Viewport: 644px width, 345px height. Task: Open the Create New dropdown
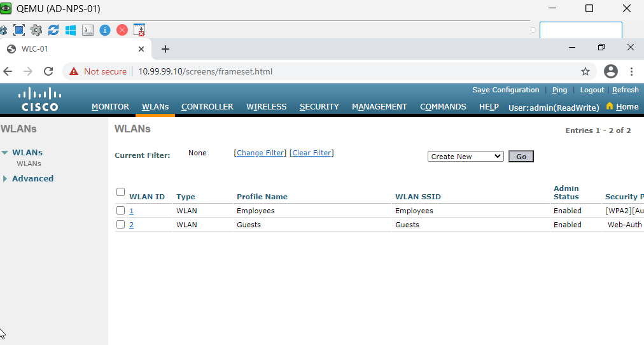pyautogui.click(x=465, y=157)
